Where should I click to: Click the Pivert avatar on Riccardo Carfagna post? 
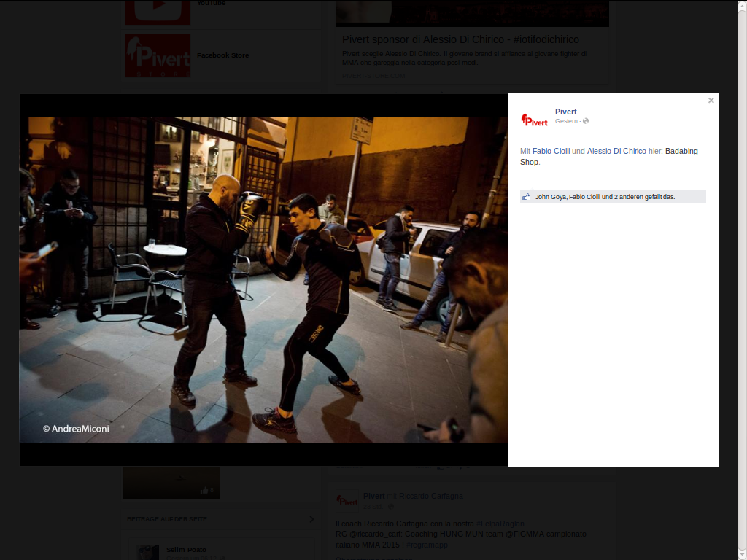pyautogui.click(x=347, y=500)
